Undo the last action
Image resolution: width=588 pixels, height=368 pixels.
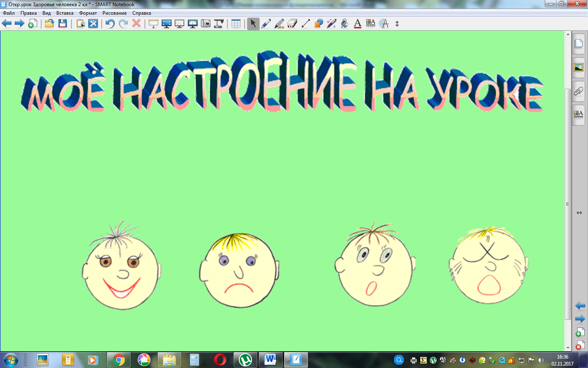tap(110, 24)
